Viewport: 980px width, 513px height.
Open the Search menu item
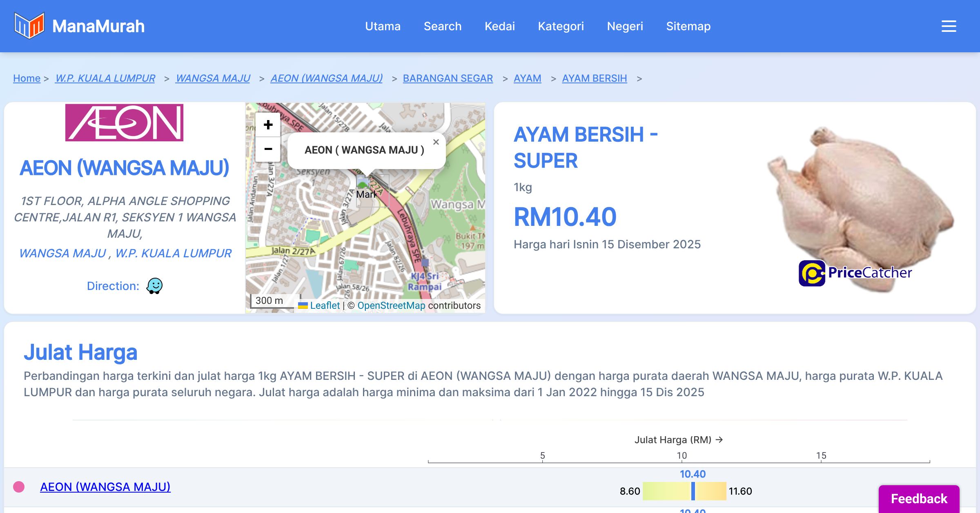[x=442, y=26]
